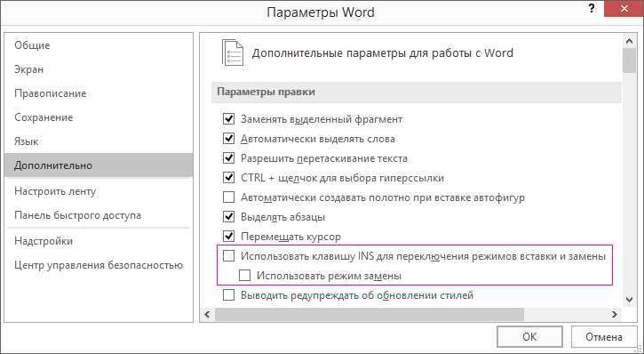Screen dimensions: 644x354
Task: Click the heading Дополнительные параметры для работы с Word
Action: (x=382, y=53)
